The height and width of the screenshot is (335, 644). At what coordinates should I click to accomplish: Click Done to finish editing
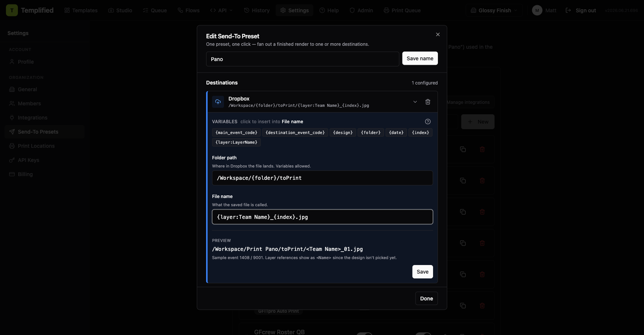[x=427, y=299]
